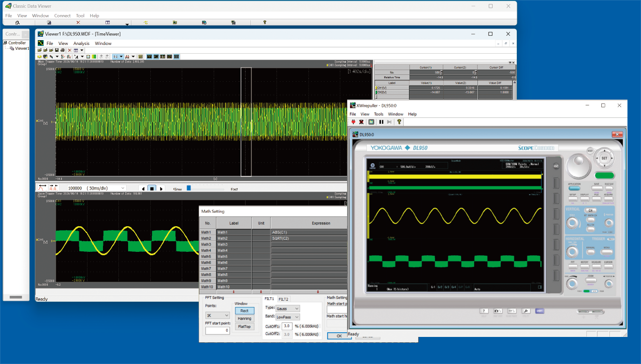
Task: Click the disconnect plug icon in XWirepuller
Action: (x=361, y=122)
